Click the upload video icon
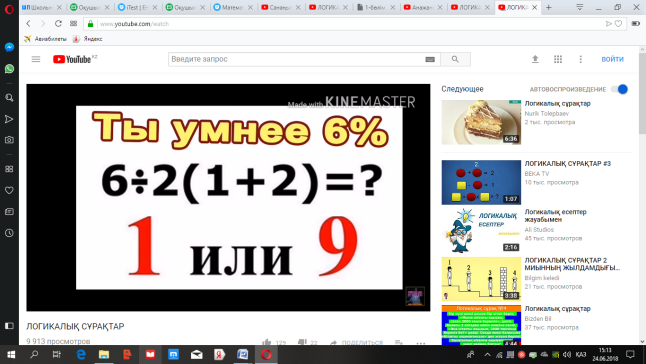The image size is (646, 364). [535, 59]
